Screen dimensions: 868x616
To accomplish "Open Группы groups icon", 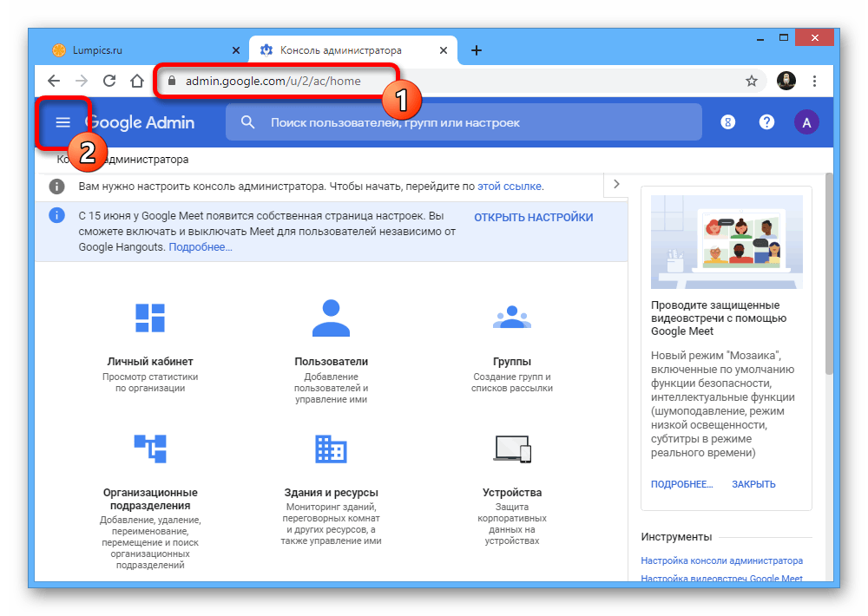I will [512, 318].
